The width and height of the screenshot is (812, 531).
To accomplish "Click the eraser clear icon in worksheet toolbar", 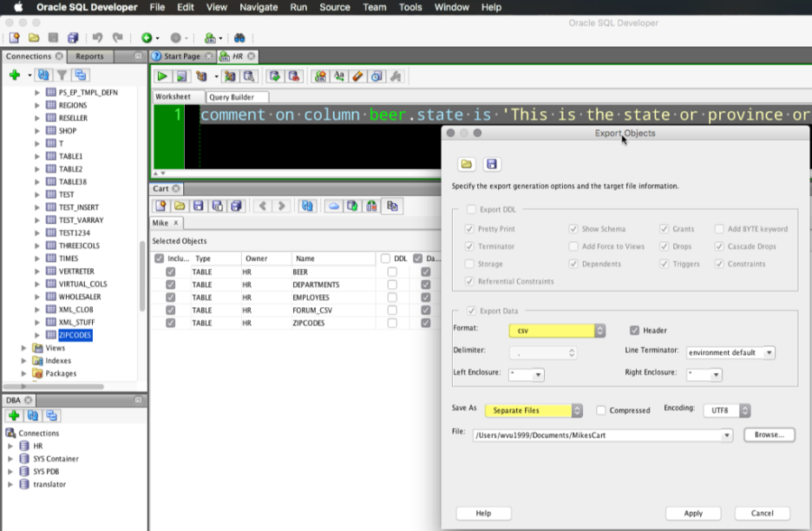I will pos(358,77).
